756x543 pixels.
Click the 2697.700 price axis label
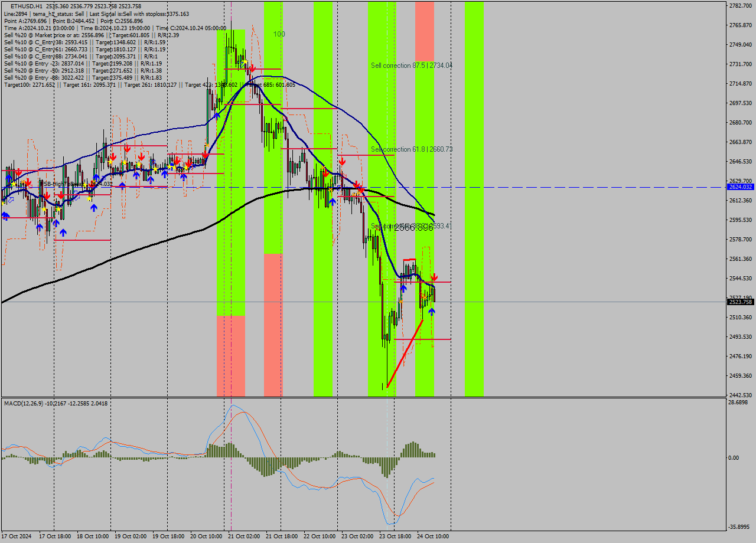pyautogui.click(x=741, y=103)
